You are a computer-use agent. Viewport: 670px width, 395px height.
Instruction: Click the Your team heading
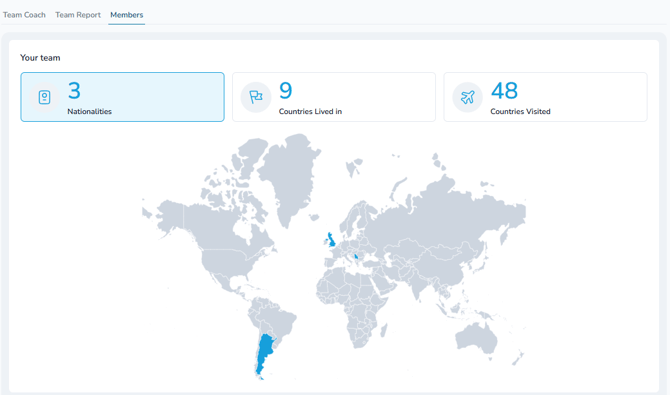pyautogui.click(x=40, y=58)
